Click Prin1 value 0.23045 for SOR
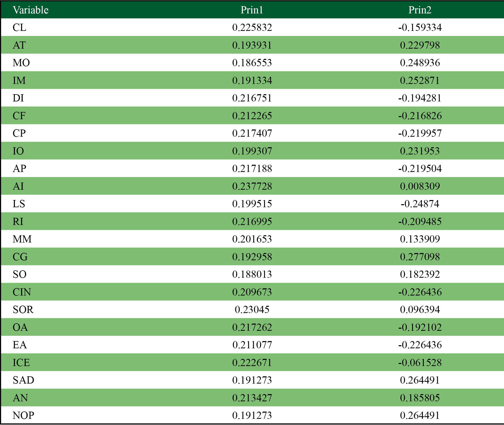504x425 pixels. [x=252, y=310]
